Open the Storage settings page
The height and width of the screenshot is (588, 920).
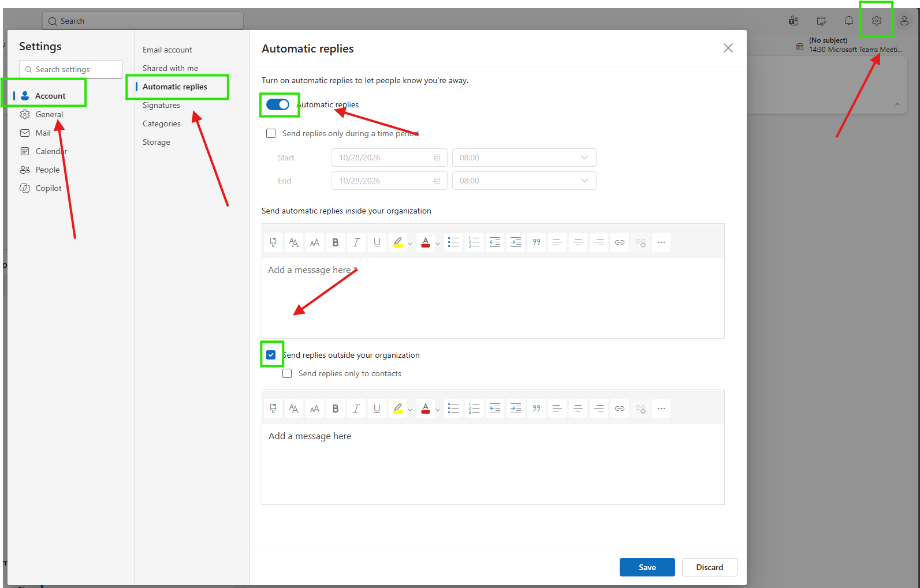(x=157, y=142)
